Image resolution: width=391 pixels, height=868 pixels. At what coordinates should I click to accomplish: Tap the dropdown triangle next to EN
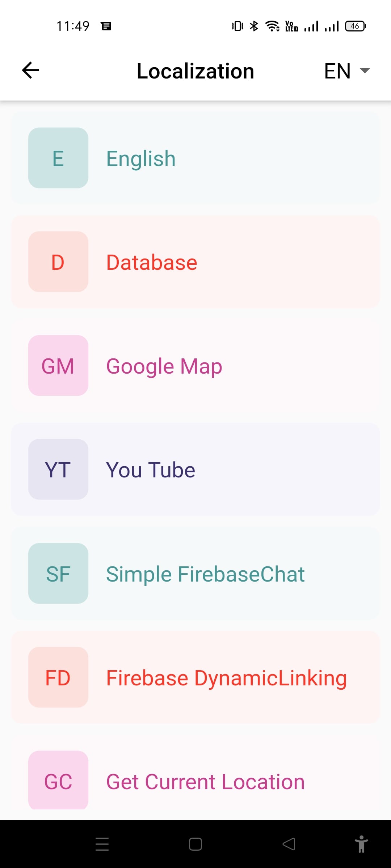pos(365,71)
